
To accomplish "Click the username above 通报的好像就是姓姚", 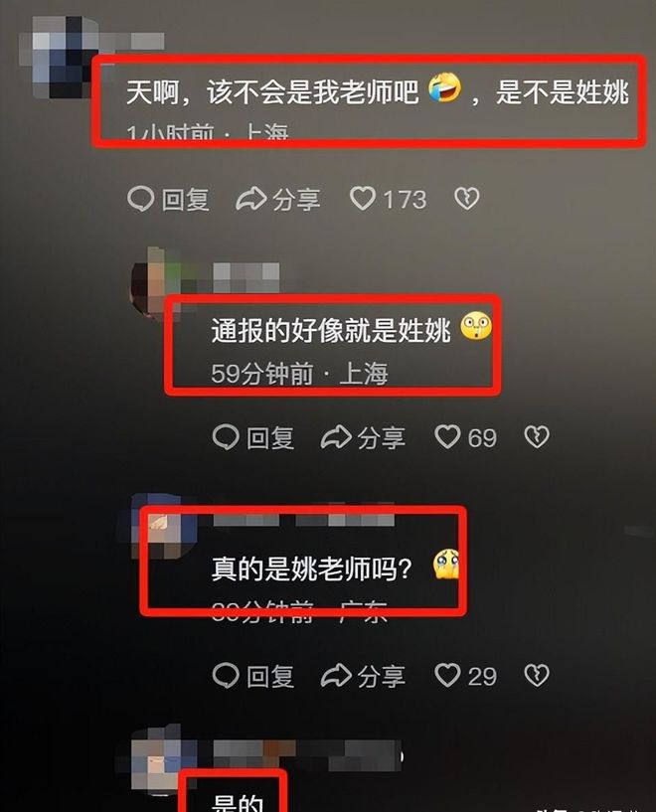I will (246, 278).
